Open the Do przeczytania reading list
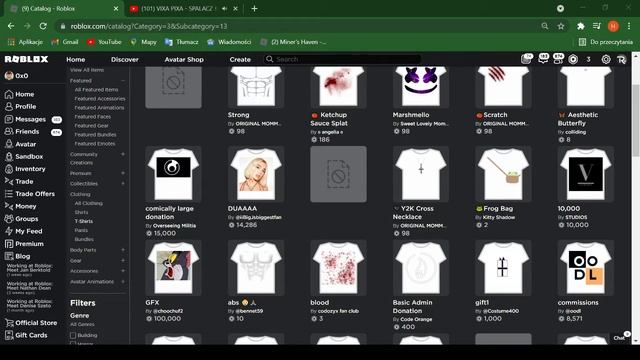Screen dimensions: 640x360 click(606, 42)
